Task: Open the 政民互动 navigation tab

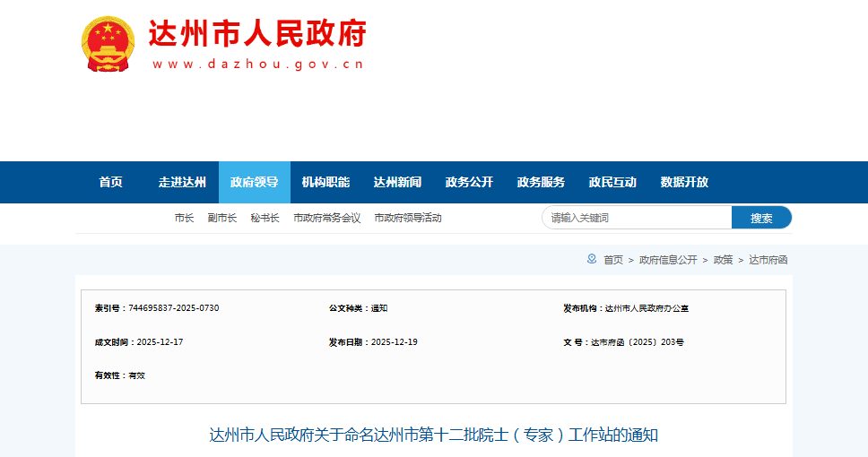Action: (612, 182)
